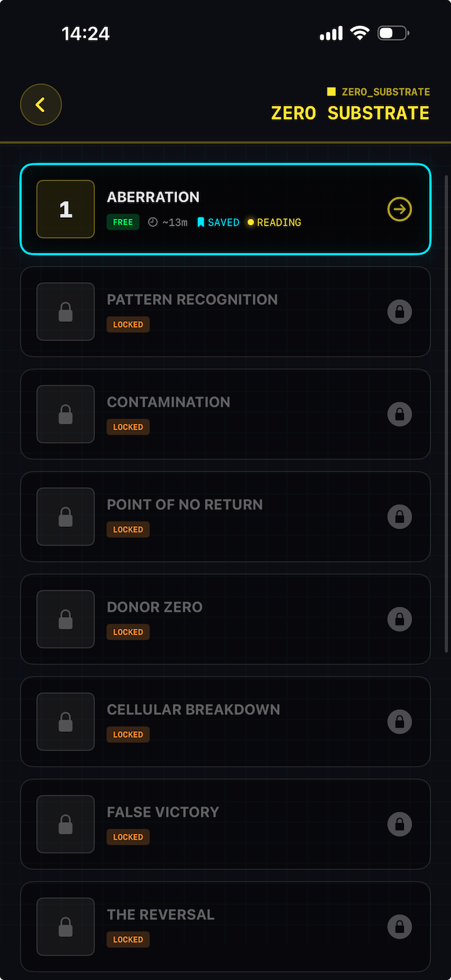The height and width of the screenshot is (980, 451).
Task: Open Aberration via the circular arrow icon
Action: tap(399, 209)
